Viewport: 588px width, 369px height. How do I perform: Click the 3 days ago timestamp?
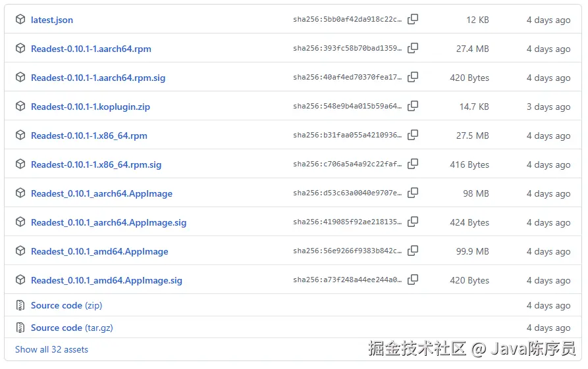548,107
